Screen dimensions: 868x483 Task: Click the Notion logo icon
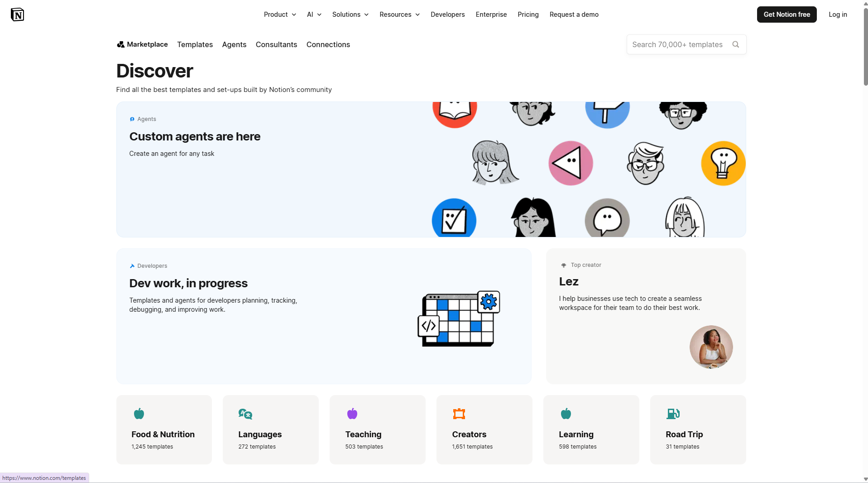(17, 14)
